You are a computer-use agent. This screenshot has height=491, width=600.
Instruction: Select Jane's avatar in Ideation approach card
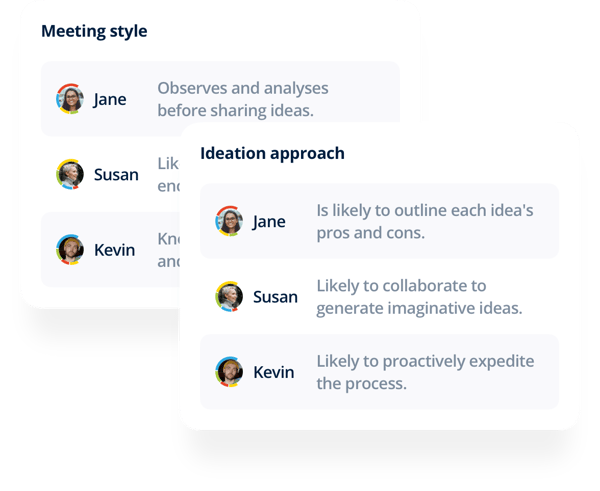[229, 221]
